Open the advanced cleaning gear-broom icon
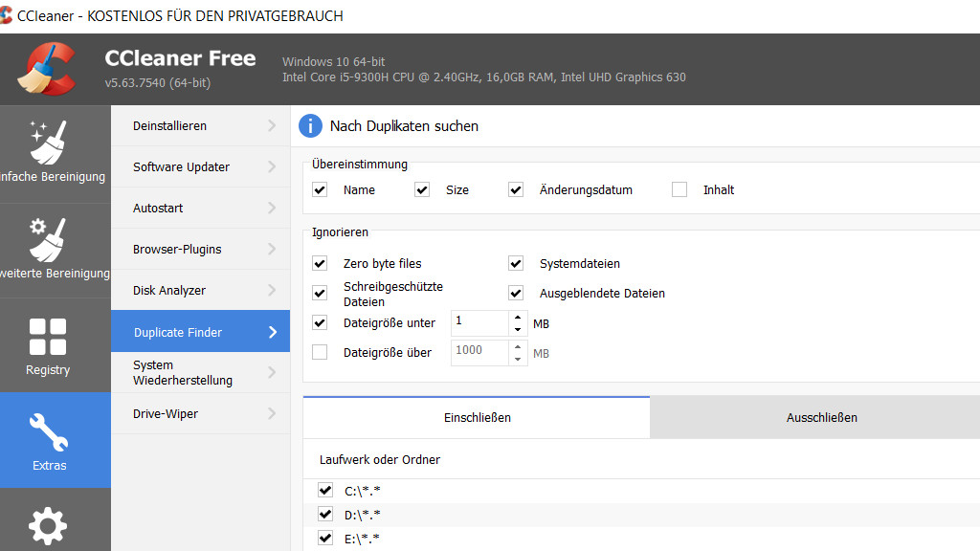 click(x=48, y=239)
